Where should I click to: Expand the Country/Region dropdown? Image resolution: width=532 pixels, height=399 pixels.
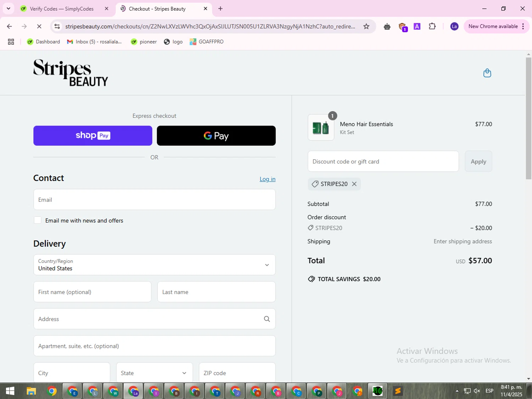[x=154, y=265]
